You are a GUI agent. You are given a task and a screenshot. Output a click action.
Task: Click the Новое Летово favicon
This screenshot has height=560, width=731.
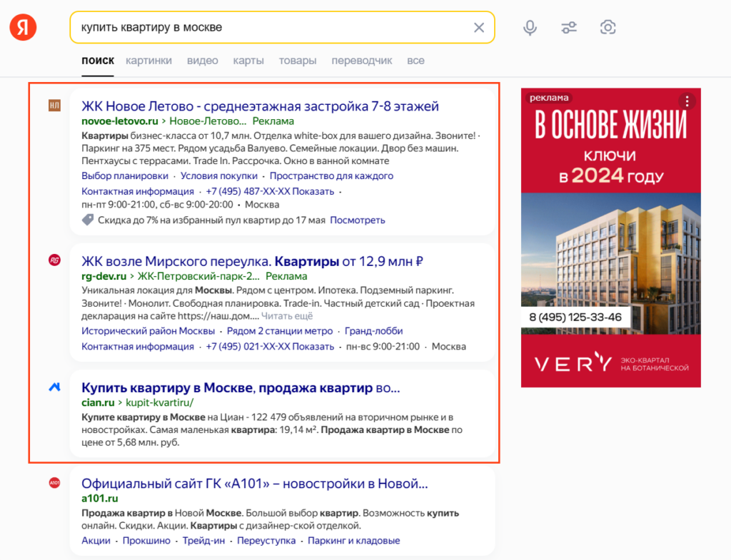point(54,106)
